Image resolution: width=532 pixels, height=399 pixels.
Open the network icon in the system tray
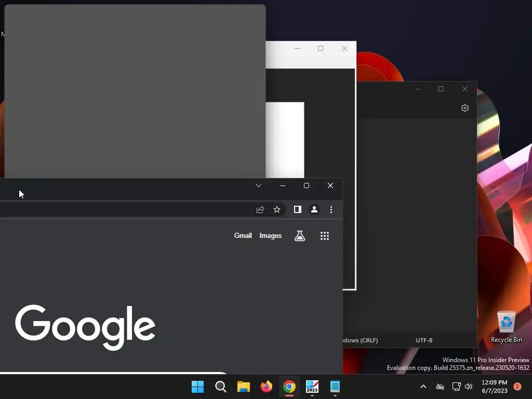click(456, 387)
